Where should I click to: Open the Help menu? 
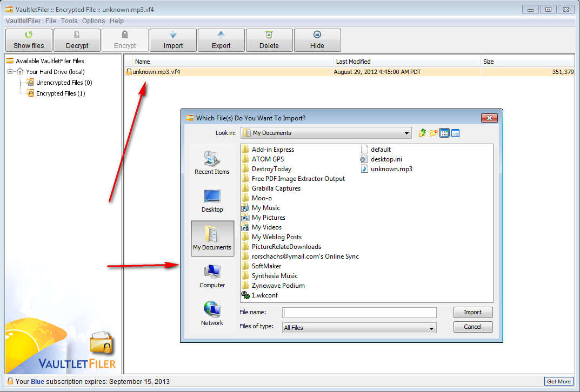coord(117,21)
